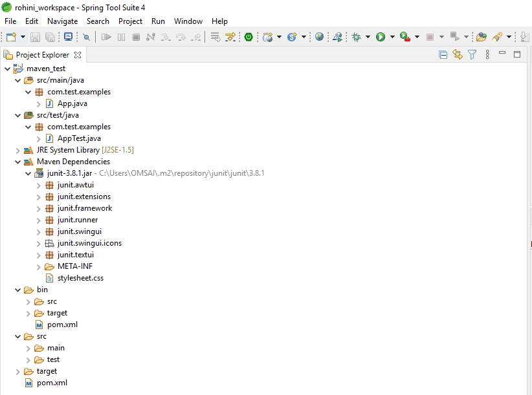Click the Save icon in toolbar
532x395 pixels.
tap(36, 37)
